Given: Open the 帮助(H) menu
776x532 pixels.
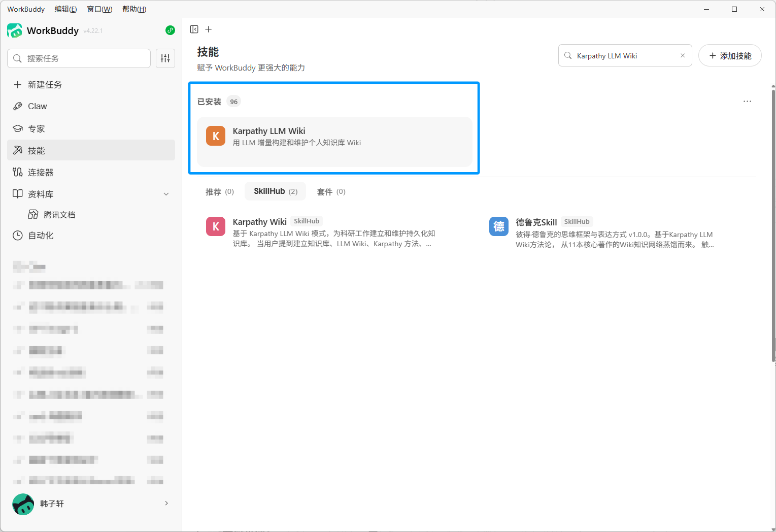Looking at the screenshot, I should [134, 9].
